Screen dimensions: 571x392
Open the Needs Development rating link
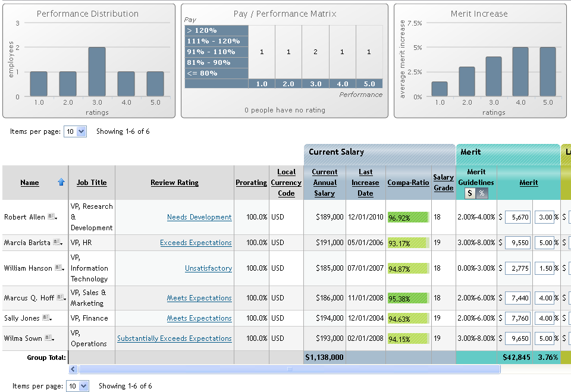click(199, 217)
